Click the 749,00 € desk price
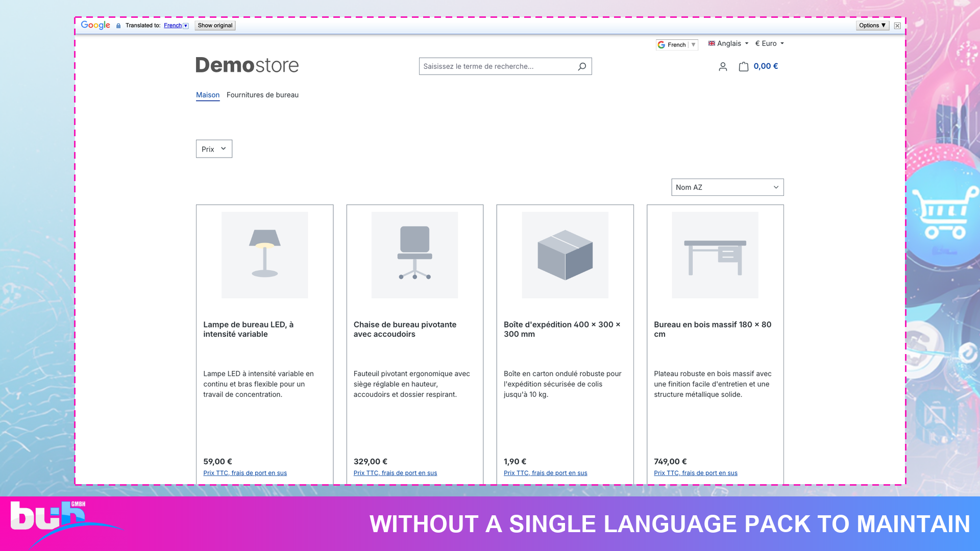 pyautogui.click(x=670, y=462)
